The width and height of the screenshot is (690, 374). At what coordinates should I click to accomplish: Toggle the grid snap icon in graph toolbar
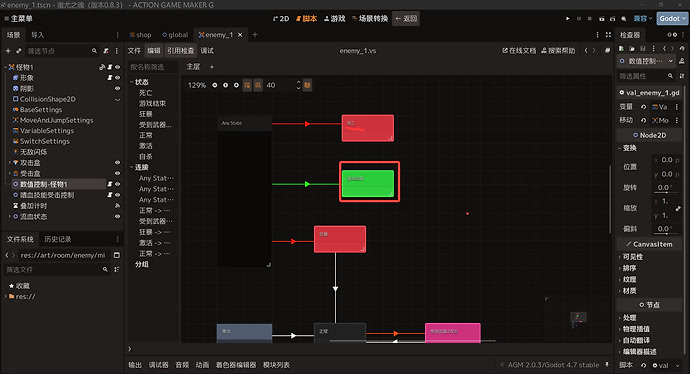(247, 85)
